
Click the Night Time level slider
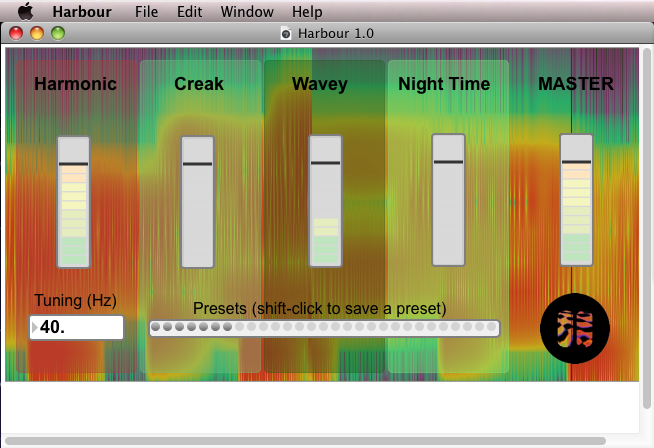coord(448,200)
